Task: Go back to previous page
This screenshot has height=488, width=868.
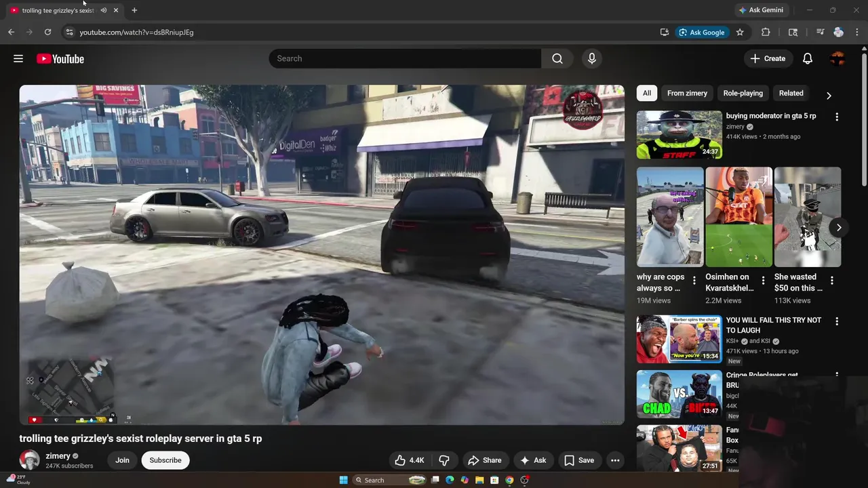Action: tap(11, 32)
